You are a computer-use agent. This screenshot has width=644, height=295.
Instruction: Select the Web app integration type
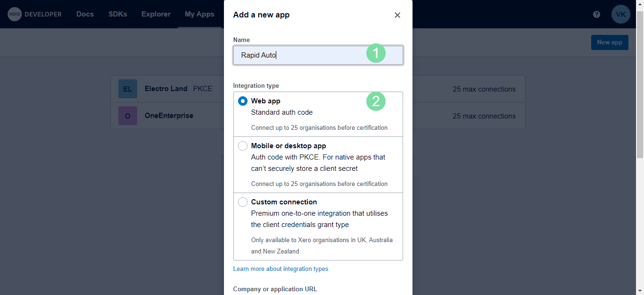[x=243, y=101]
